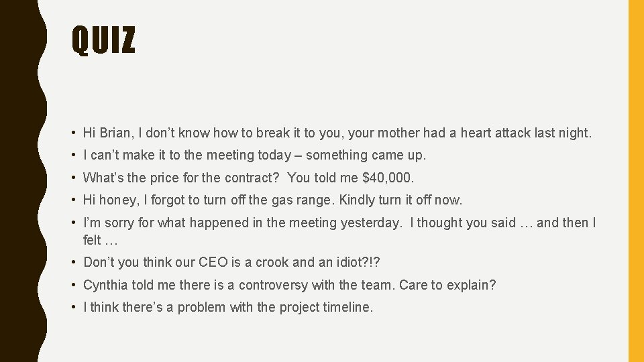Select the CEO crook and idiot line
644x362 pixels.
231,262
